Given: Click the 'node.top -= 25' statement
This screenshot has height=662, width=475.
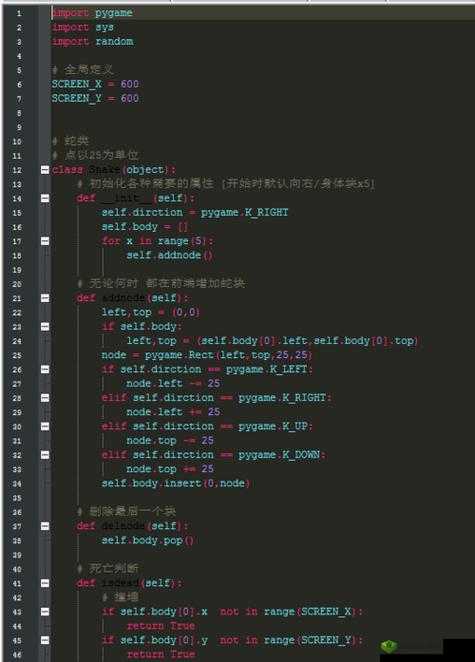Looking at the screenshot, I should [170, 440].
